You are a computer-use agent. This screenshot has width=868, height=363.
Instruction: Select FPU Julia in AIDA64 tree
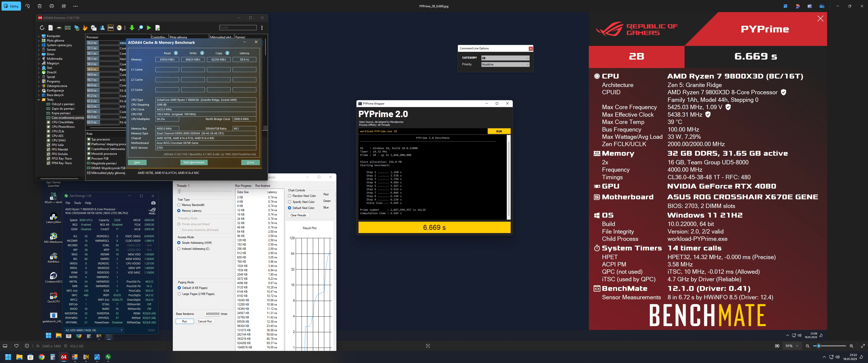click(58, 145)
